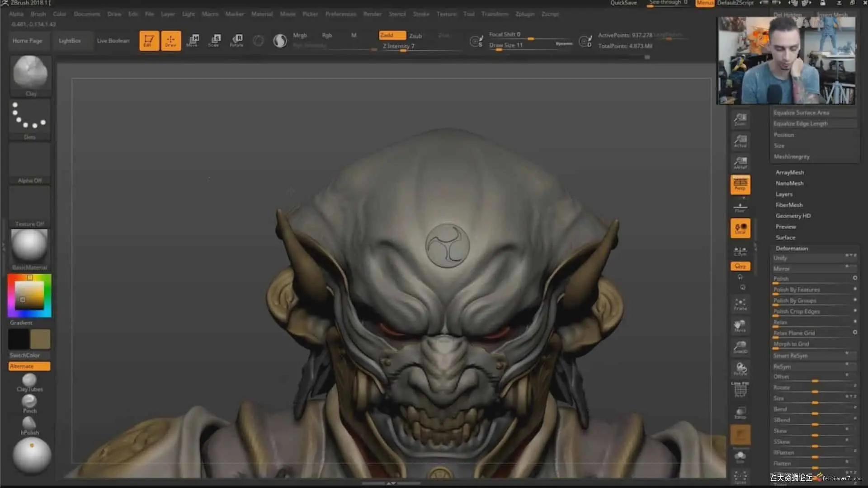Toggle L.Sym button
This screenshot has height=488, width=868.
click(x=740, y=251)
